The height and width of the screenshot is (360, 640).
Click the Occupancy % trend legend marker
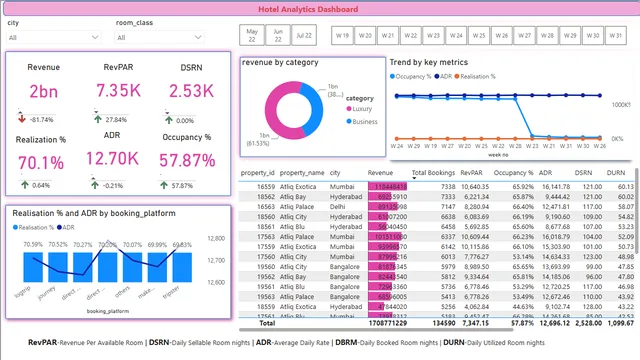point(393,76)
